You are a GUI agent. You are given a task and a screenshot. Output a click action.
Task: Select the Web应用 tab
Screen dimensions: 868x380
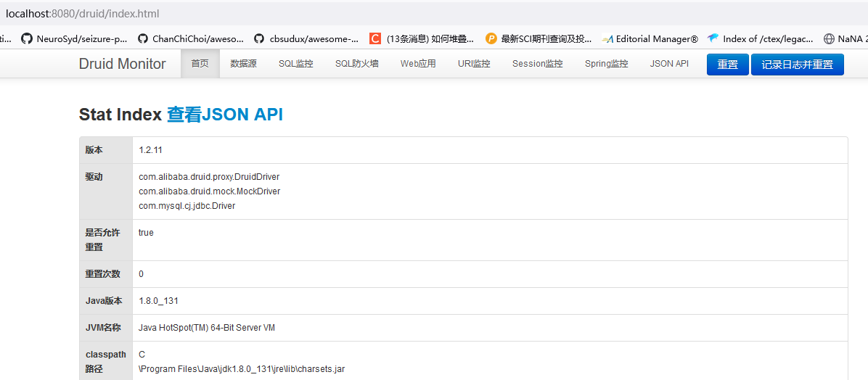[418, 64]
